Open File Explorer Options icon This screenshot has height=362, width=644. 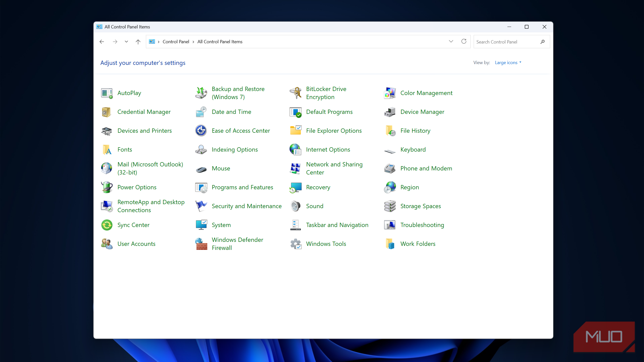pyautogui.click(x=295, y=131)
